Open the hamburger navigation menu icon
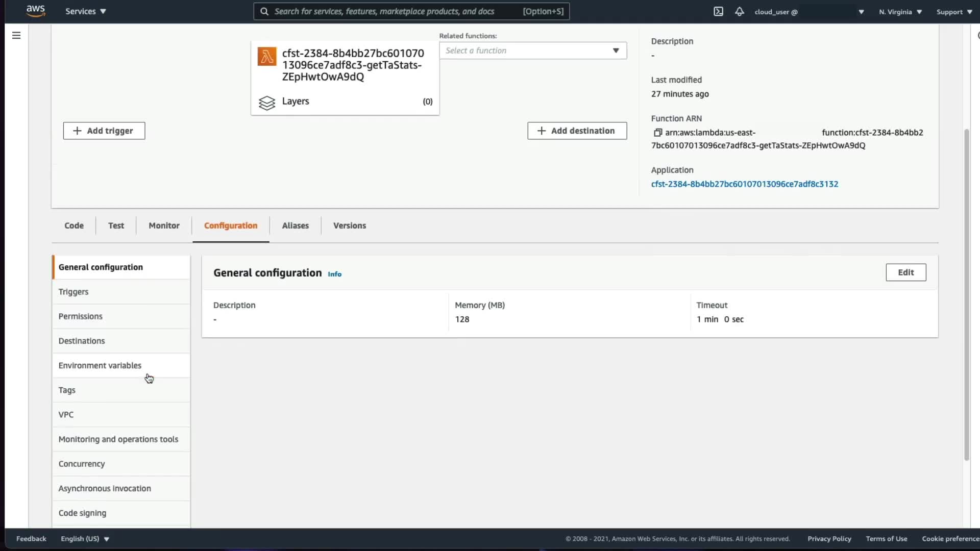The width and height of the screenshot is (980, 551). tap(16, 35)
